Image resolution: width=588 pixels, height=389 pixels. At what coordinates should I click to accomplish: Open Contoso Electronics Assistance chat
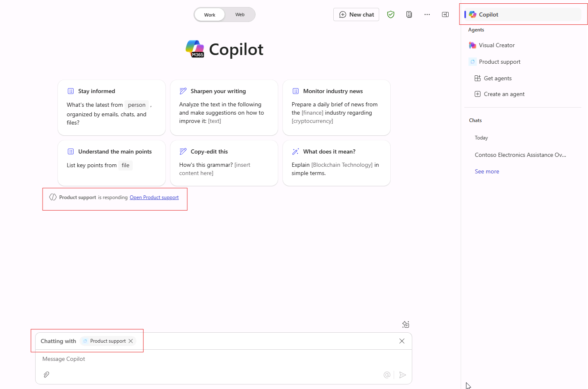coord(520,155)
